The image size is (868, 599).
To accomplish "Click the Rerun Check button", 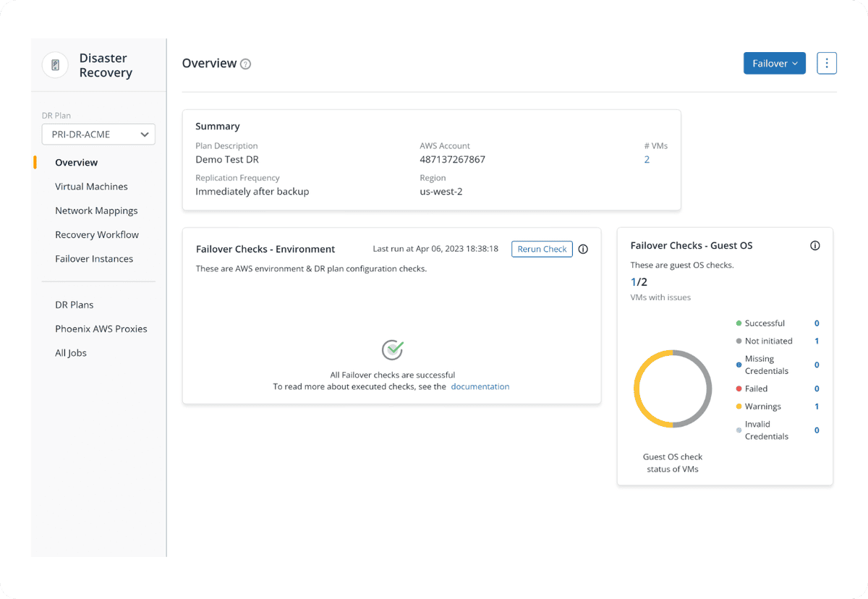I will pyautogui.click(x=542, y=249).
